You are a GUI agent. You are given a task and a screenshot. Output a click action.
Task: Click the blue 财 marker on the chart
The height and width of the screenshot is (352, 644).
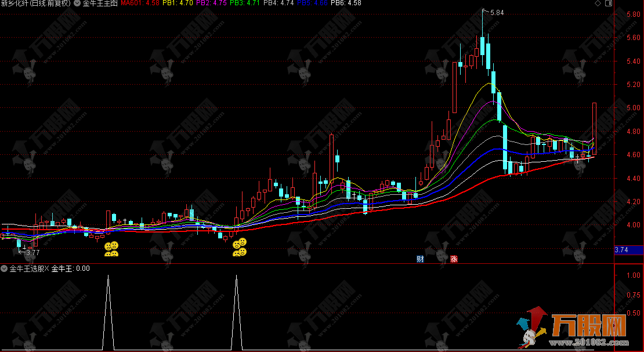click(421, 259)
